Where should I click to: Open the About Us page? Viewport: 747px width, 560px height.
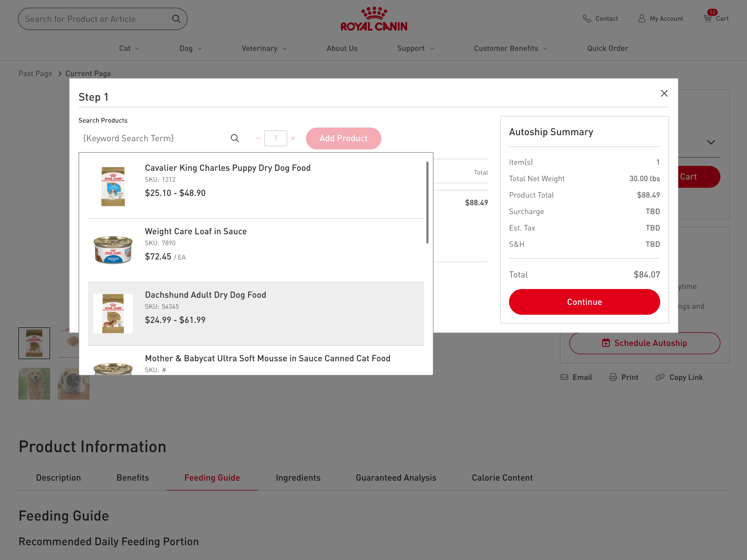pyautogui.click(x=342, y=48)
